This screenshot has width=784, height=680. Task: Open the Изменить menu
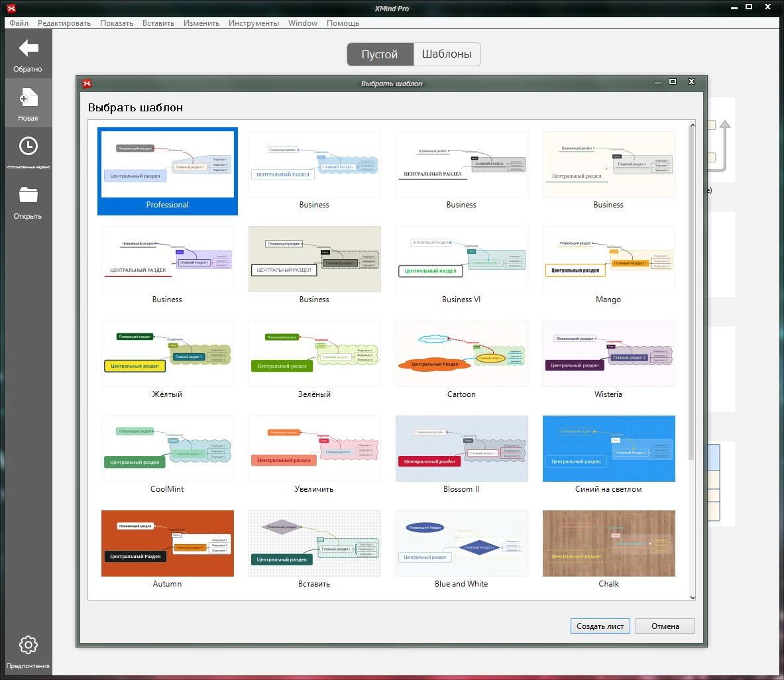pos(201,23)
